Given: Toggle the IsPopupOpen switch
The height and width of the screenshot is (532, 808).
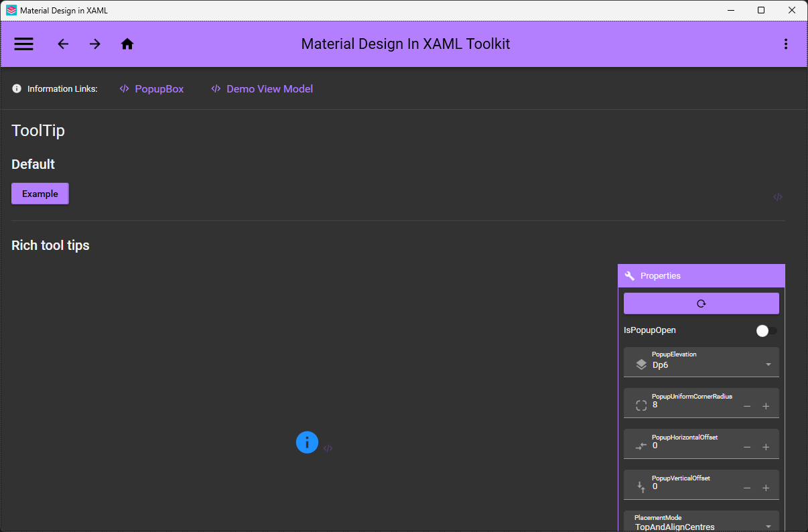Looking at the screenshot, I should tap(766, 330).
